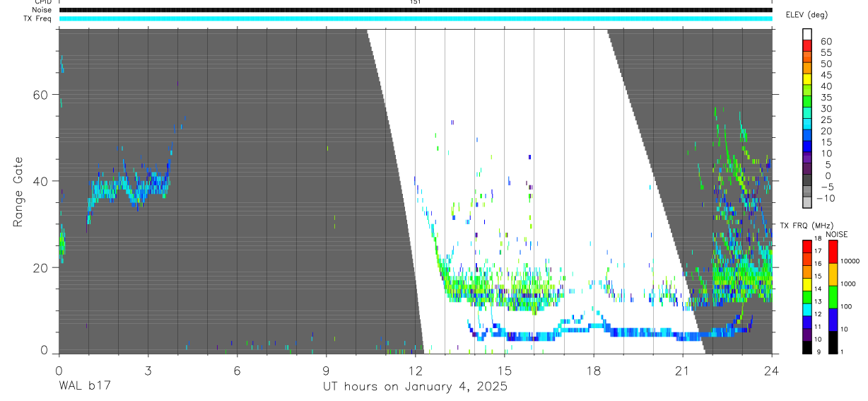868x401 pixels.
Task: Click the '60' value in the ELEV legend
Action: click(826, 42)
